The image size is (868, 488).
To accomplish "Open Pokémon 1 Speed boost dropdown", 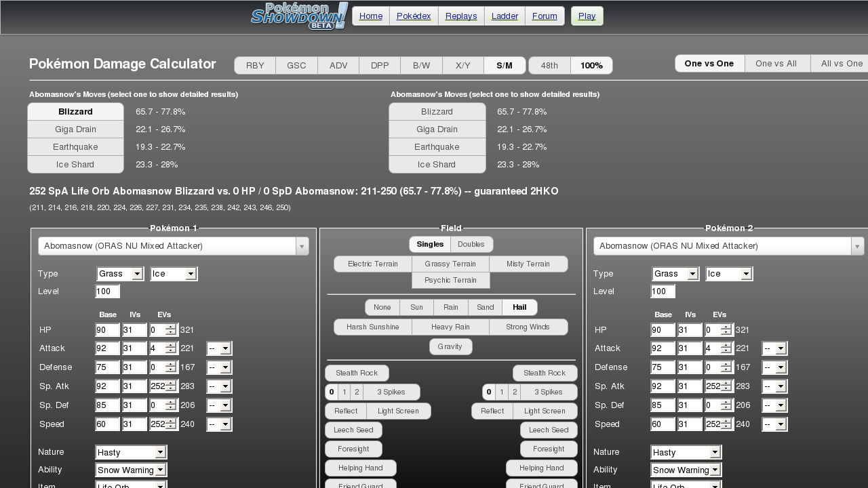I will [220, 424].
